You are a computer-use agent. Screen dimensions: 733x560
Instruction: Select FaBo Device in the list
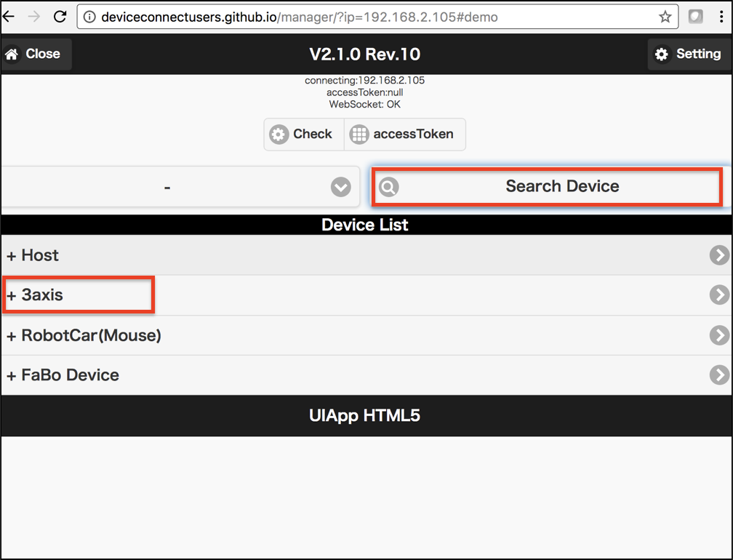(70, 375)
